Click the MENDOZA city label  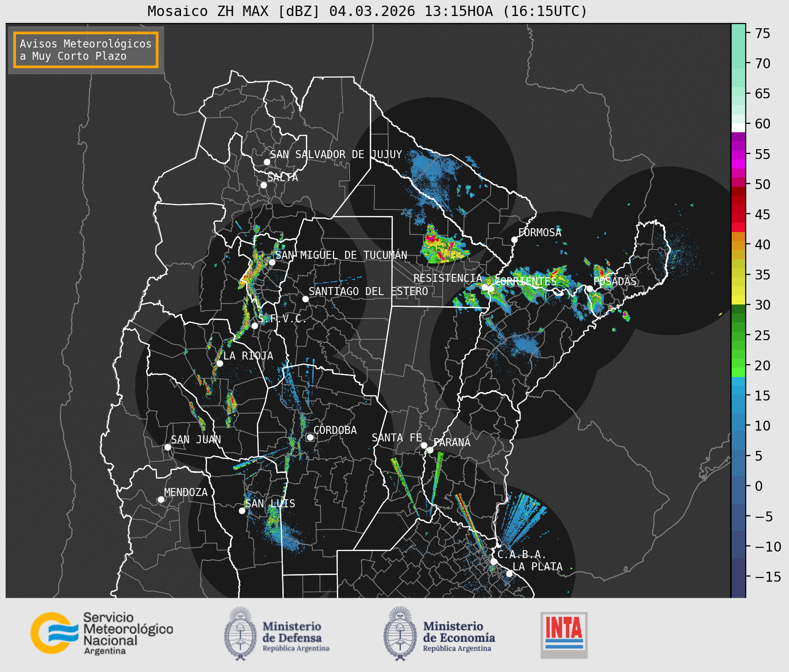[186, 492]
